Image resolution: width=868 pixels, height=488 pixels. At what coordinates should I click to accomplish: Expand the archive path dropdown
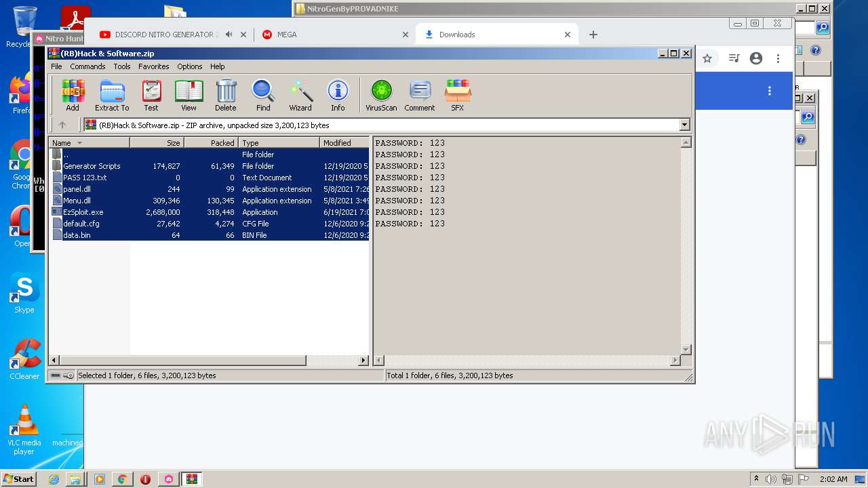coord(684,125)
